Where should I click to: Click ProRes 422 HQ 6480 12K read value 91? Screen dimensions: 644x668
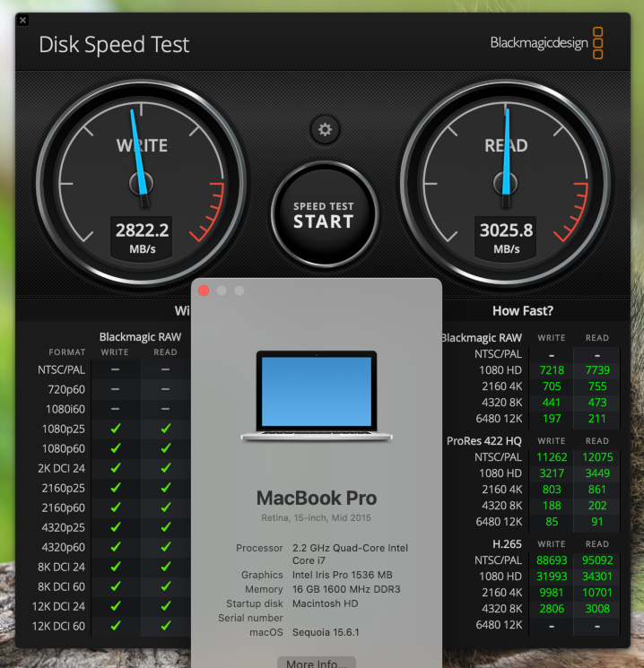(x=597, y=522)
